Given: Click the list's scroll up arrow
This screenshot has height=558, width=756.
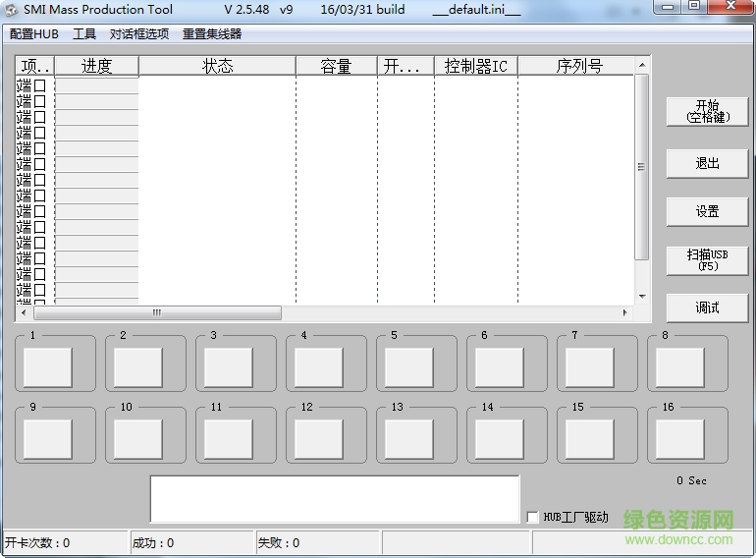Looking at the screenshot, I should (x=642, y=65).
